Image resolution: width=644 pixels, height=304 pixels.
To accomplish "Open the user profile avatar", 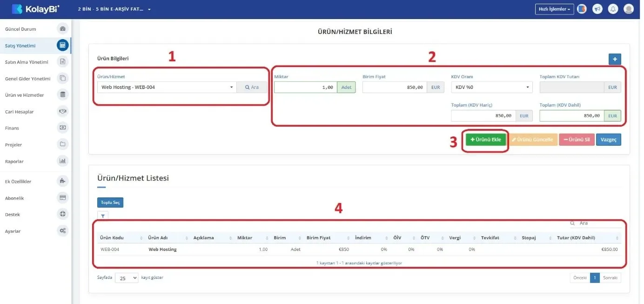I will 629,9.
